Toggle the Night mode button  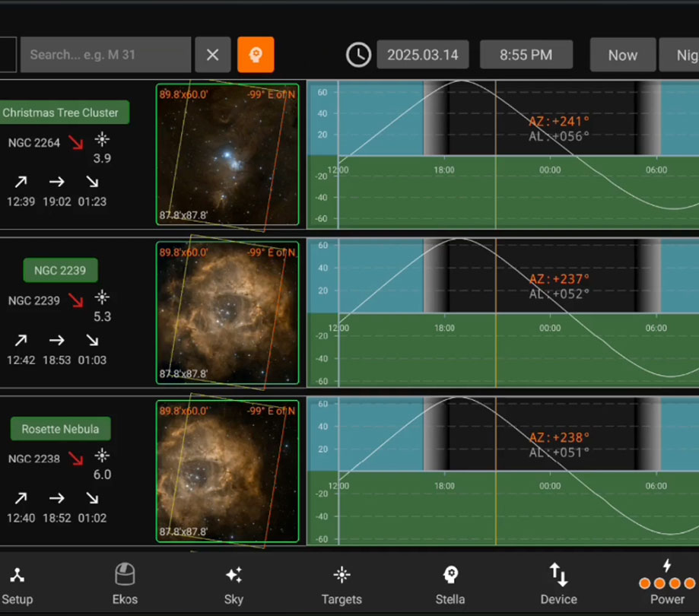(x=685, y=54)
